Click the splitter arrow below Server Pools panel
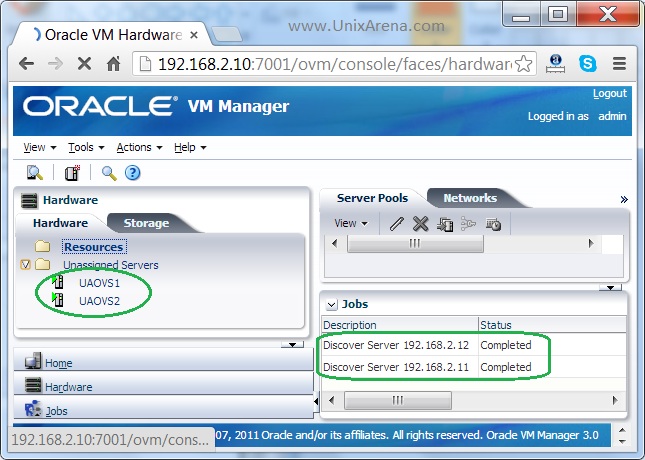Screen dimensions: 645x460 610,288
